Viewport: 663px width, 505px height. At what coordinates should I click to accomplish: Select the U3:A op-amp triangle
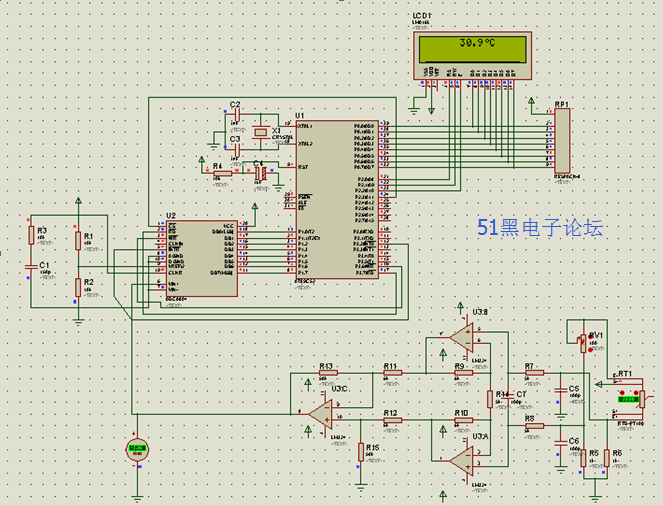click(460, 458)
